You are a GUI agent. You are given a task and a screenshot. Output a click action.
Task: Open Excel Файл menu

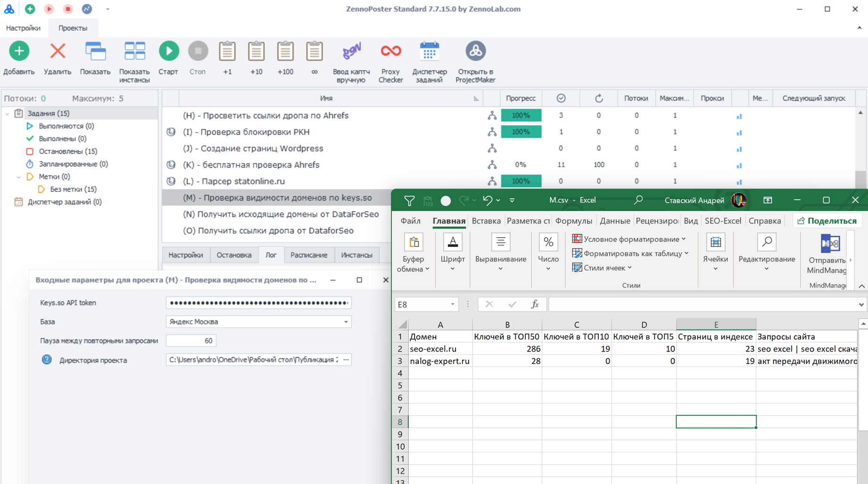pos(410,221)
